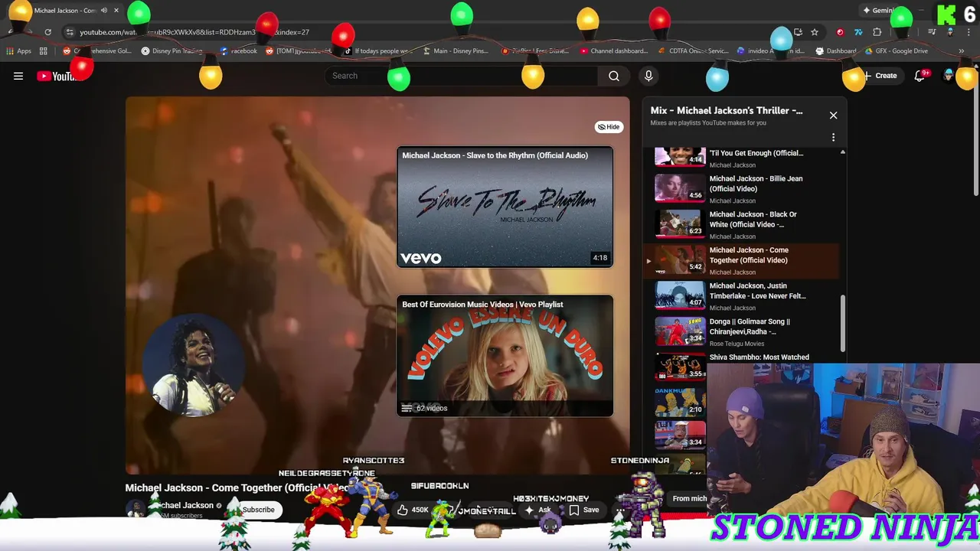Image resolution: width=980 pixels, height=551 pixels.
Task: Click the Mix - Michael Jackson's Thriller playlist title
Action: pos(727,111)
